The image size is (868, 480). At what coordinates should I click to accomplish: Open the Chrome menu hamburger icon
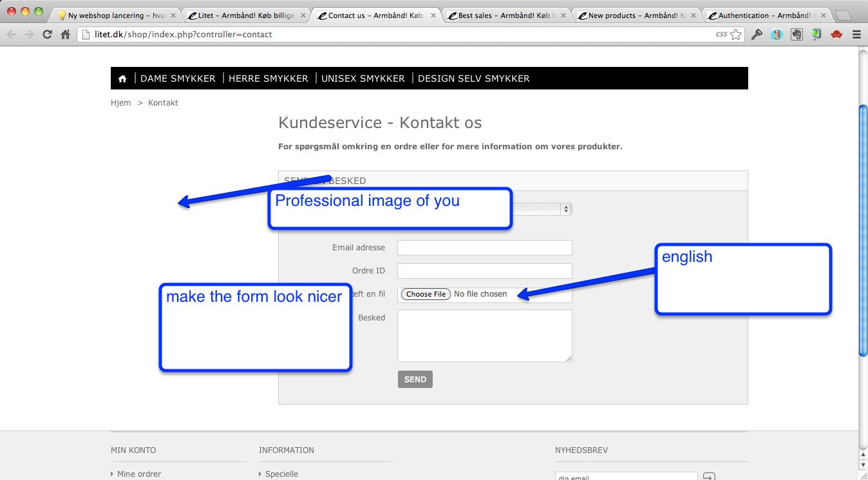[856, 35]
